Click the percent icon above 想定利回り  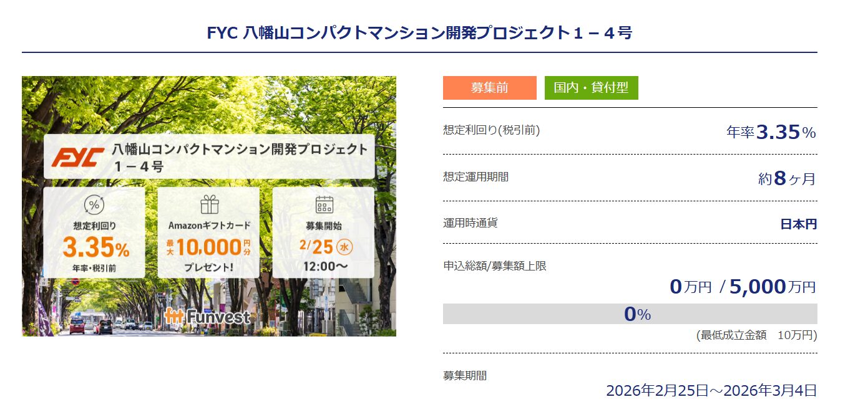pos(94,205)
